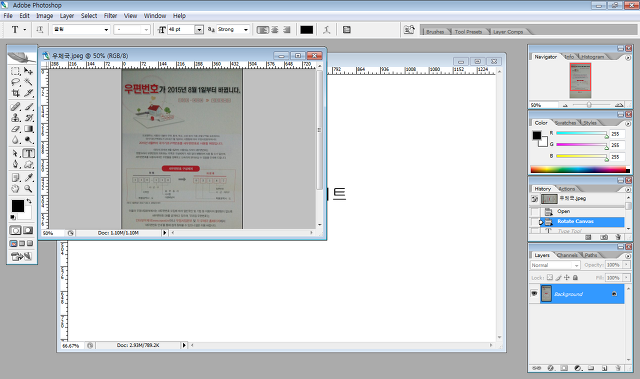
Task: Open the font size dropdown showing 48 pt
Action: coord(199,29)
